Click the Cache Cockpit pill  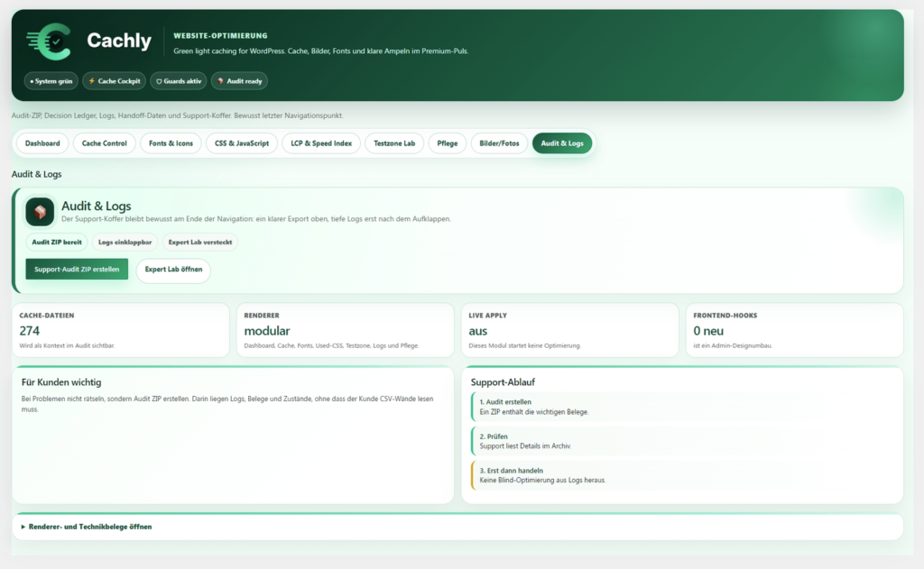click(x=115, y=81)
